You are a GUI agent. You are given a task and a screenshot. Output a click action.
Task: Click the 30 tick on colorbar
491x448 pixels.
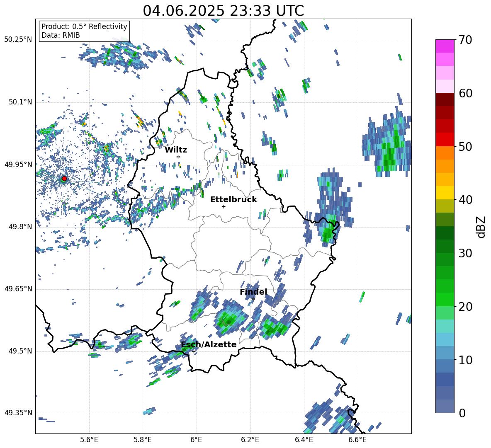click(x=465, y=253)
